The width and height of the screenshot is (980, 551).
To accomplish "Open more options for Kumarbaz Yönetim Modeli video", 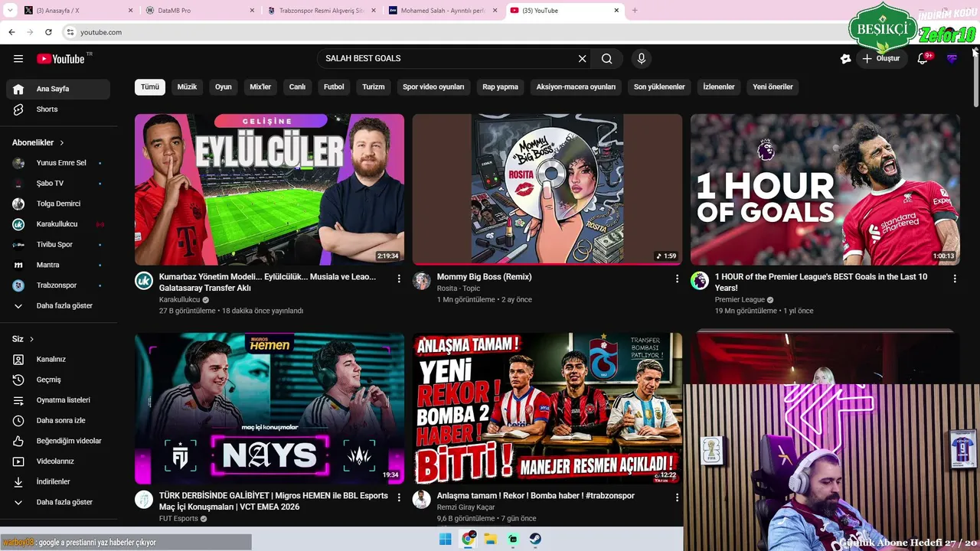I will 399,279.
